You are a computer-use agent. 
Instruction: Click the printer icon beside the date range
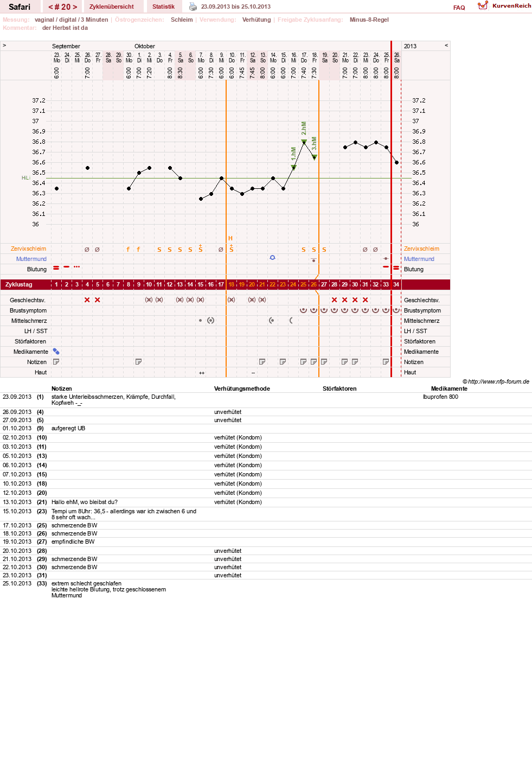(193, 7)
